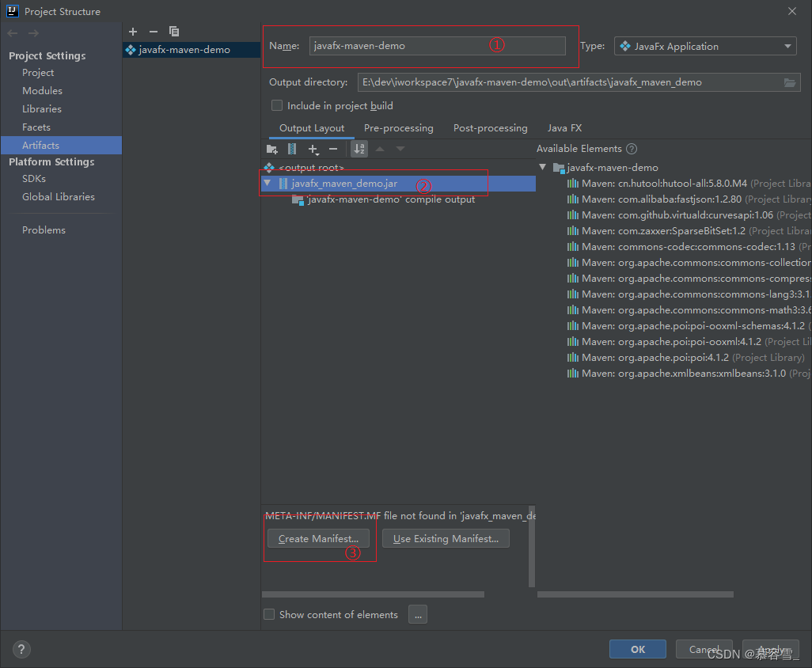
Task: Click output layout horizontal scrollbar
Action: 373,594
